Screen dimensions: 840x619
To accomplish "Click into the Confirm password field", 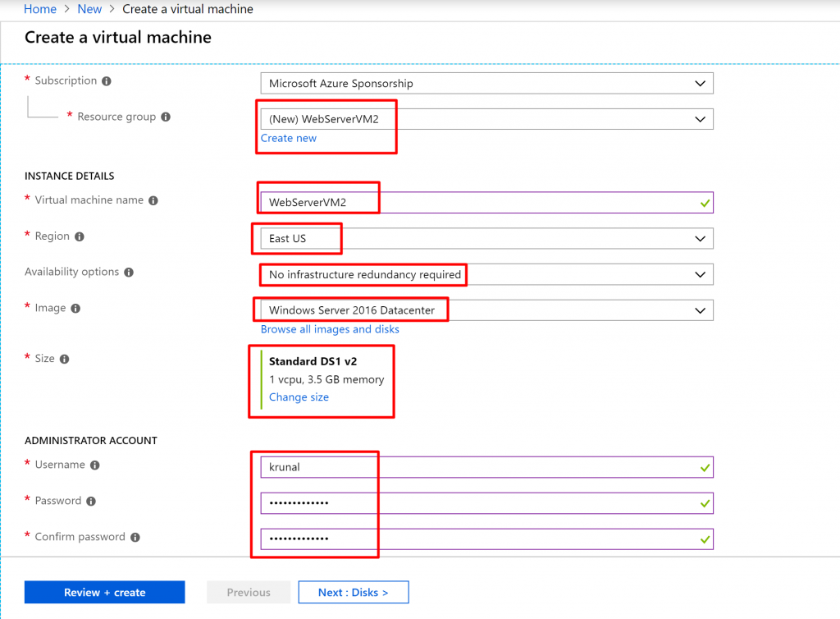I will pos(486,539).
